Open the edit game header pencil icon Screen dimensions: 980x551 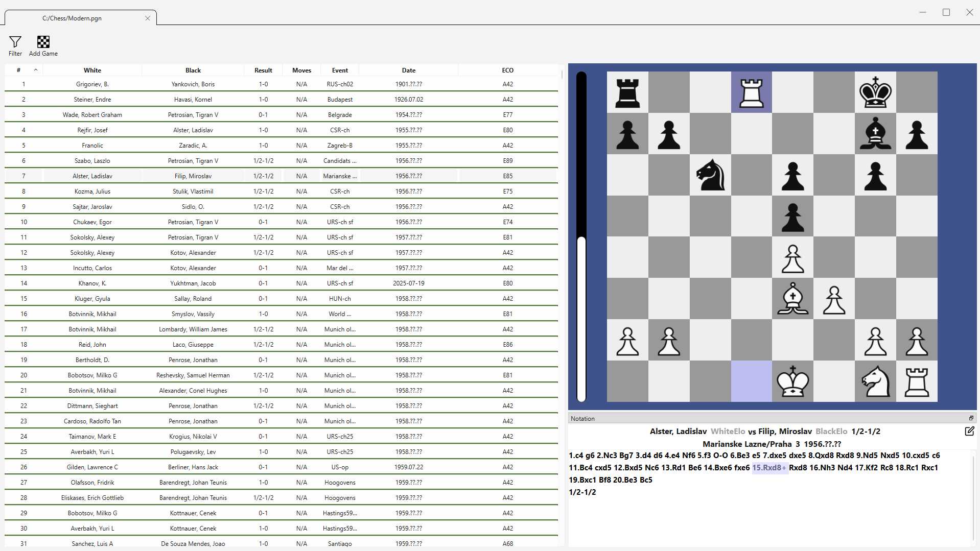tap(969, 432)
